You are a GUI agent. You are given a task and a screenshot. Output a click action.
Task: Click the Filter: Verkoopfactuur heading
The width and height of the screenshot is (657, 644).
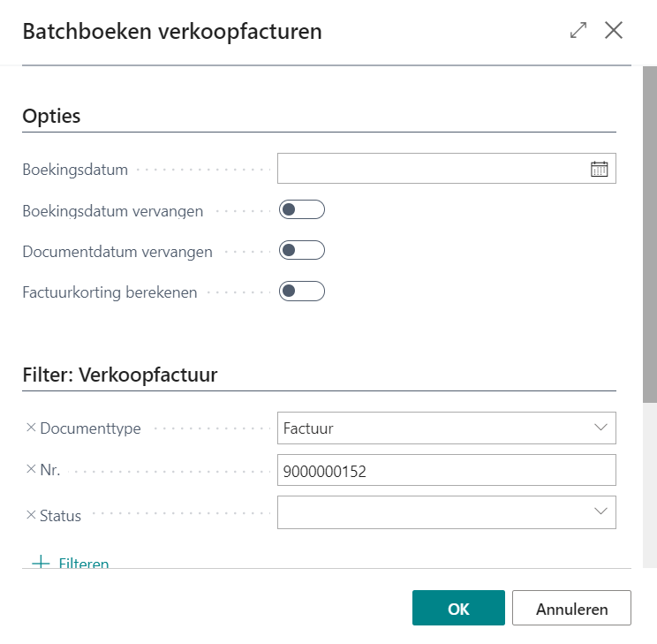pos(120,375)
